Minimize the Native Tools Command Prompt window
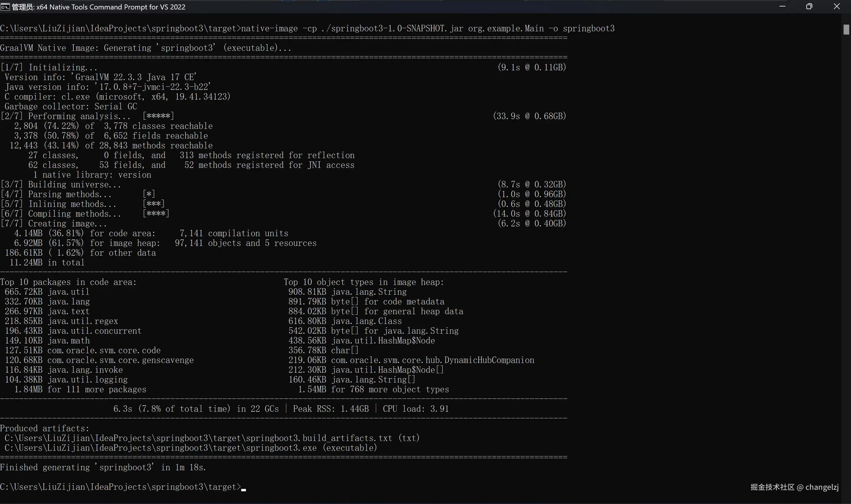851x504 pixels. (x=782, y=7)
